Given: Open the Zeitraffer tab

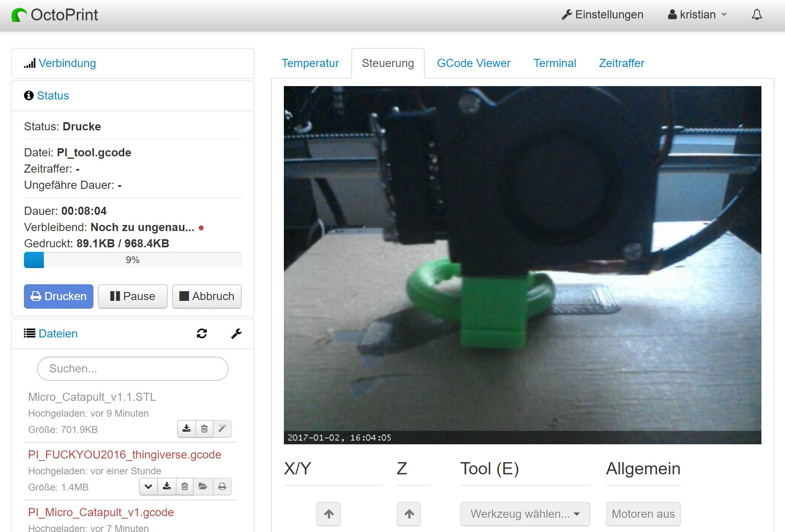Looking at the screenshot, I should pyautogui.click(x=621, y=63).
